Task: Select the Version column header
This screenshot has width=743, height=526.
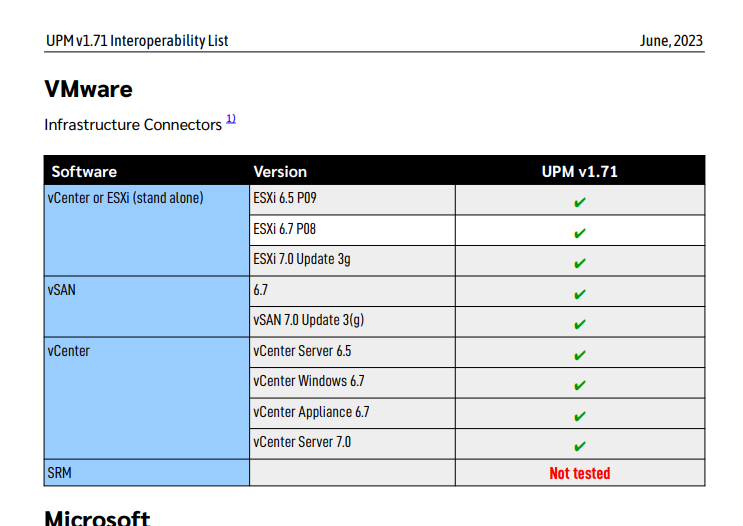Action: click(280, 172)
